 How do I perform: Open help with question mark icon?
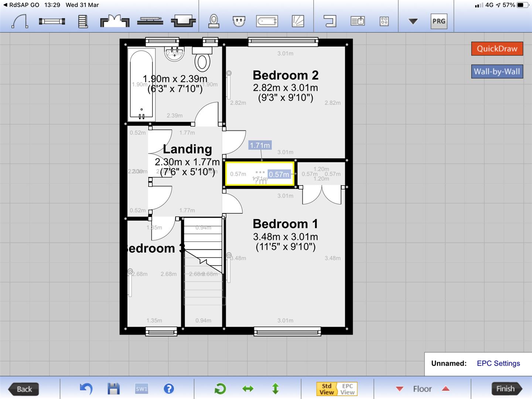click(168, 389)
